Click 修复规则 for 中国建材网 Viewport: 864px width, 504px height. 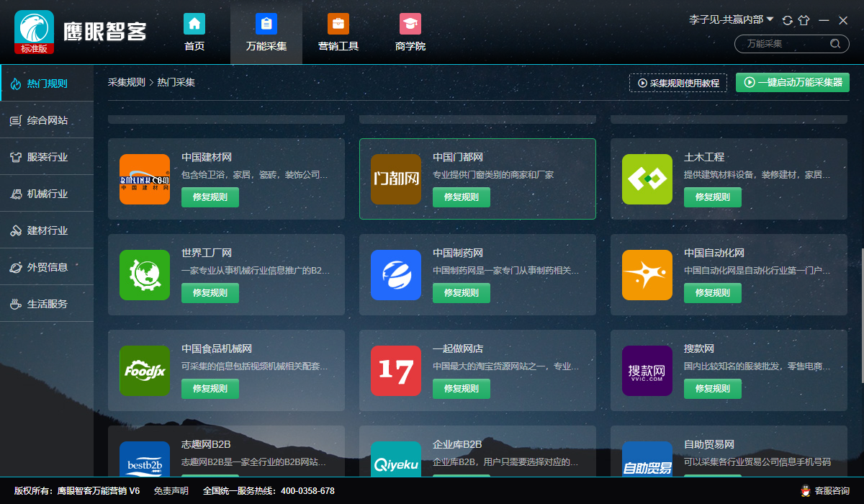[x=210, y=197]
